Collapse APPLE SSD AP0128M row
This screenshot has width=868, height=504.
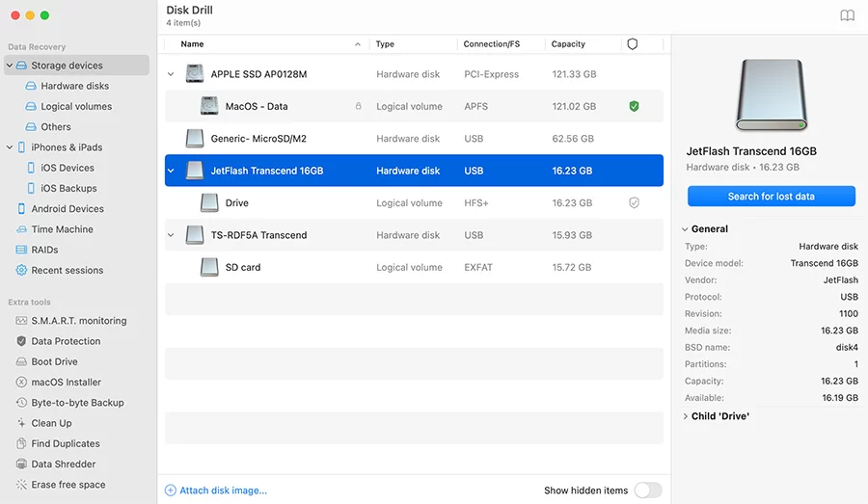[x=171, y=74]
